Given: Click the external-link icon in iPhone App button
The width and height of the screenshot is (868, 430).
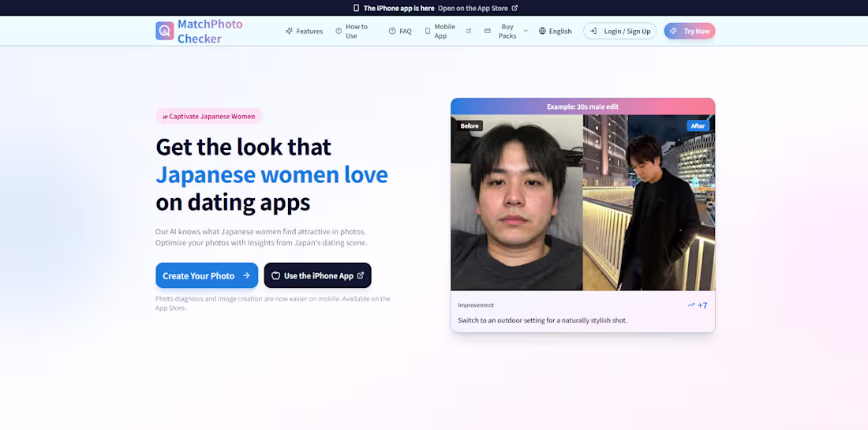Looking at the screenshot, I should click(361, 275).
